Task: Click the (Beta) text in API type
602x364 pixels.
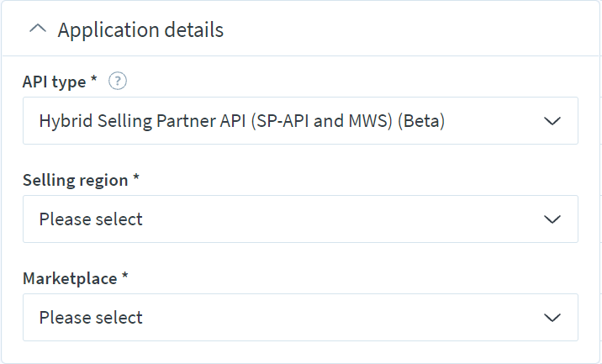Action: 421,121
